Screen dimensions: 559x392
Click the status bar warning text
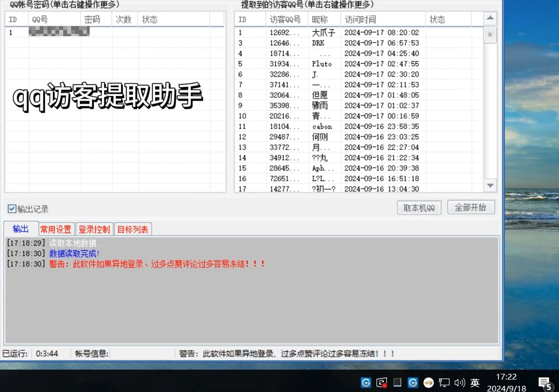(287, 354)
